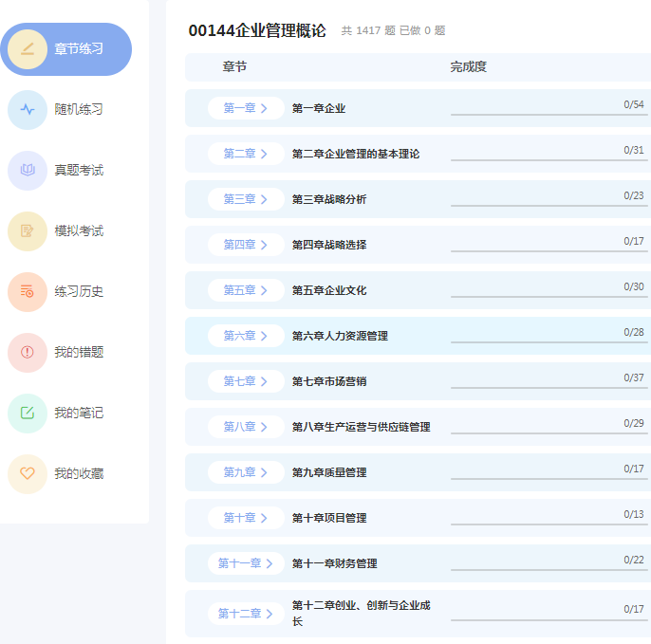651x644 pixels.
Task: Expand the 第三章 chapter button
Action: [x=246, y=199]
